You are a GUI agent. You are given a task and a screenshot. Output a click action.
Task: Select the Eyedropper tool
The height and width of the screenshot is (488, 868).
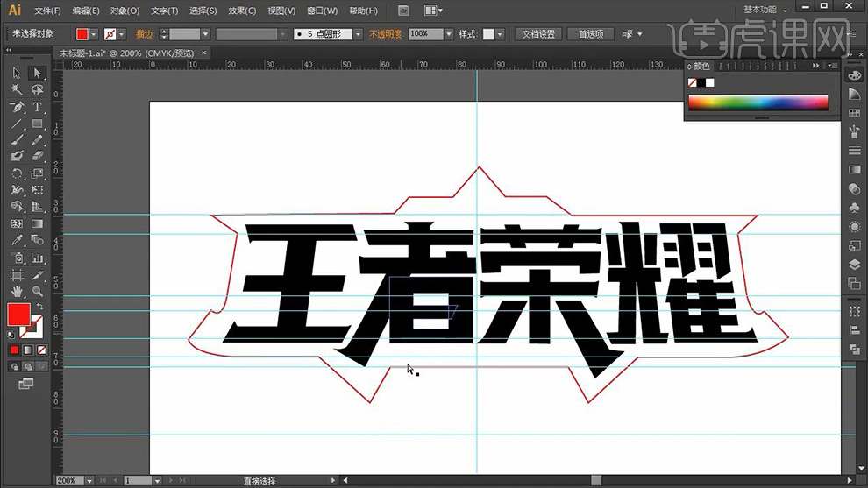point(17,240)
